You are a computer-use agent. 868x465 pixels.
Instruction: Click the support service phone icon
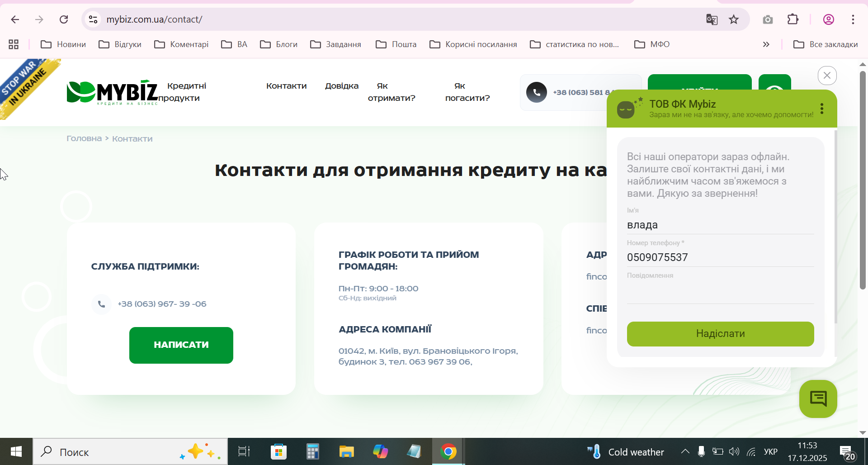102,304
